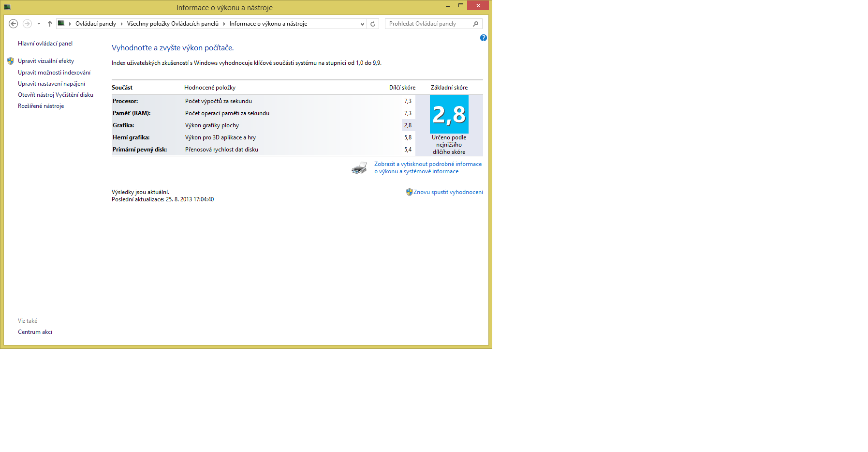Click the window icon in the title bar

pos(7,7)
